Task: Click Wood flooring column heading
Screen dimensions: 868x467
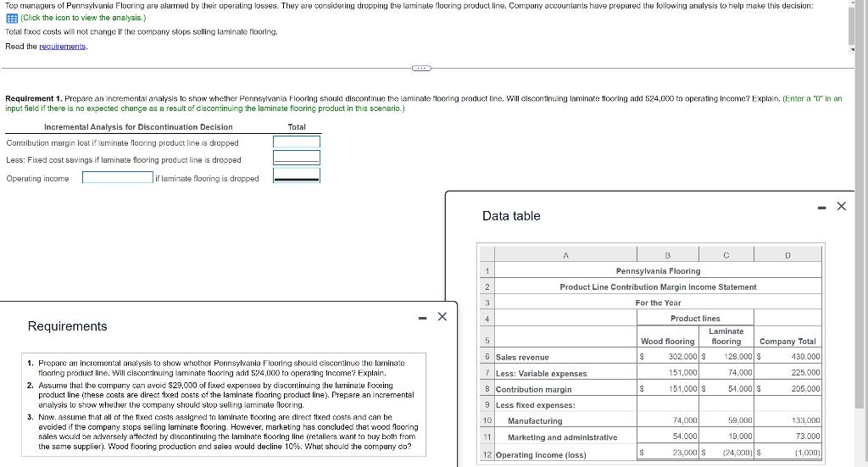Action: [x=667, y=342]
